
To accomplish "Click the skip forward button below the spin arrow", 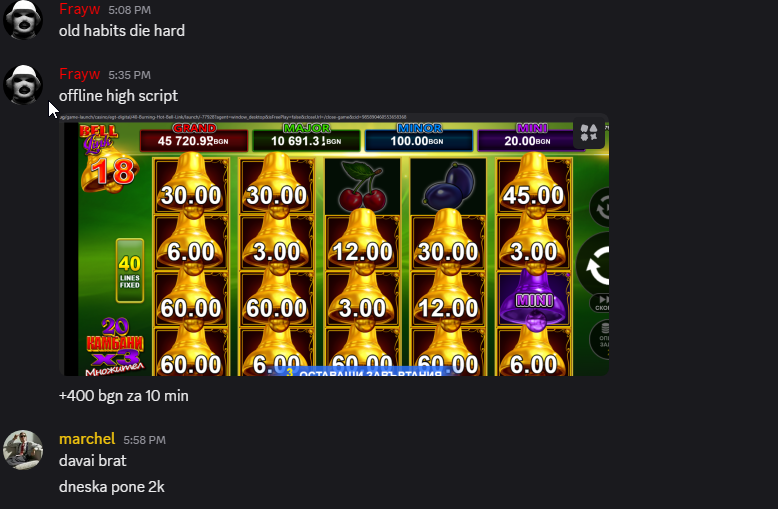I will point(600,303).
